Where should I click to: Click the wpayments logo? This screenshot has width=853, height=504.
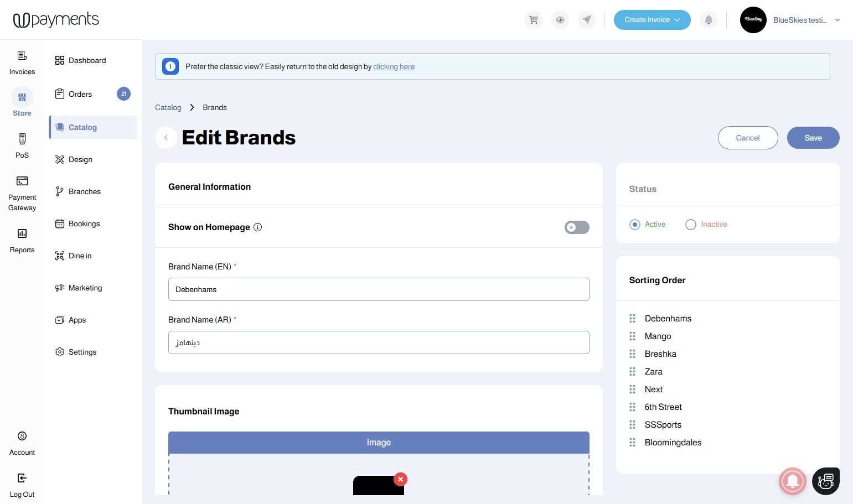[x=56, y=20]
